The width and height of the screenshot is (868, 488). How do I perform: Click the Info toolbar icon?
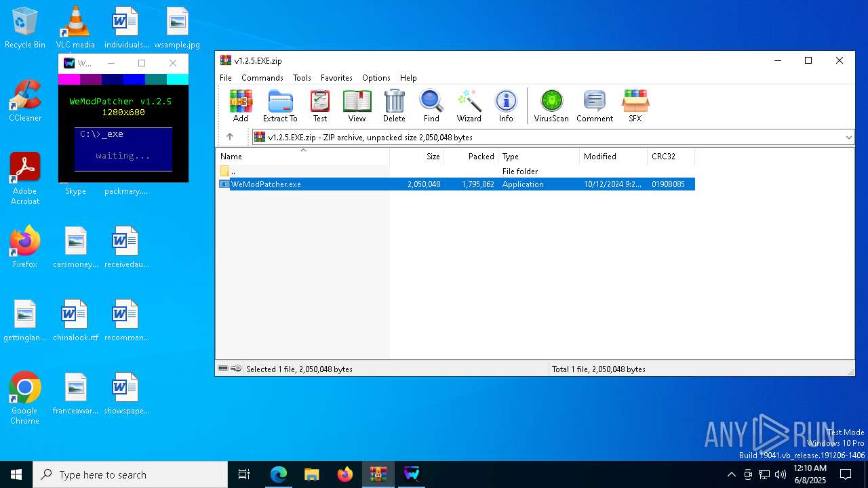tap(506, 106)
